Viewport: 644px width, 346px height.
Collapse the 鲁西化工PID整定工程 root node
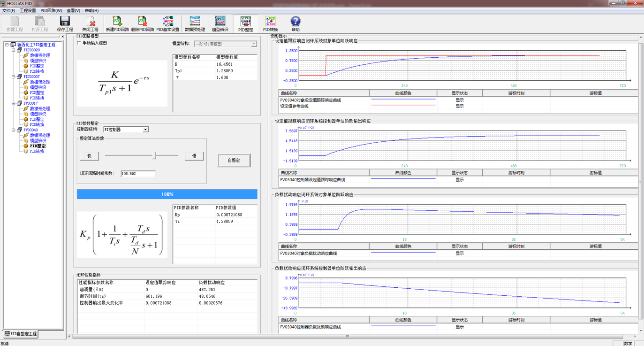point(7,45)
